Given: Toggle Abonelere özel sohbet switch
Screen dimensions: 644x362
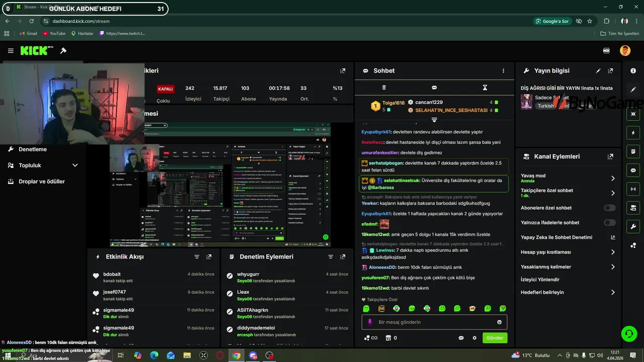Looking at the screenshot, I should (x=609, y=208).
